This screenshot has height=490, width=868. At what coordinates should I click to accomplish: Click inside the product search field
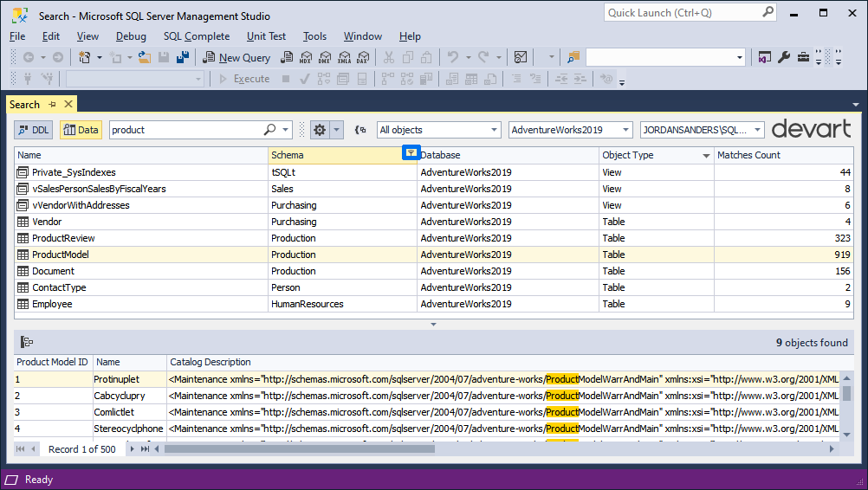tap(185, 130)
